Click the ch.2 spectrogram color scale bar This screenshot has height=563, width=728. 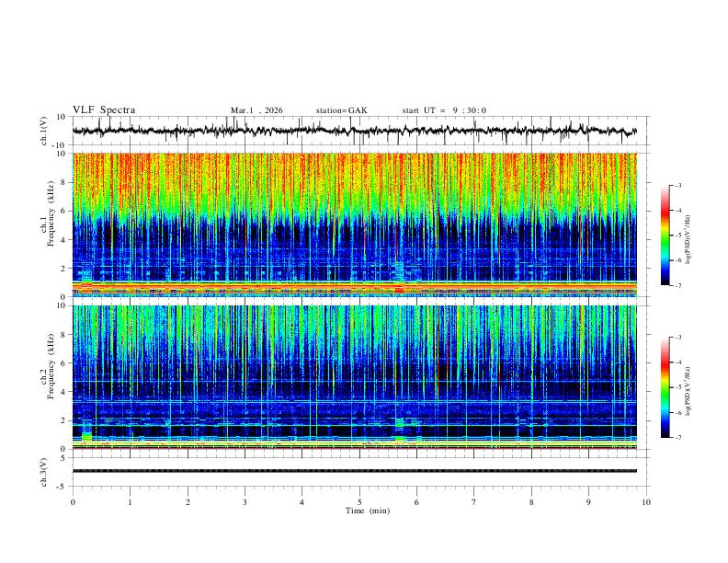click(665, 387)
